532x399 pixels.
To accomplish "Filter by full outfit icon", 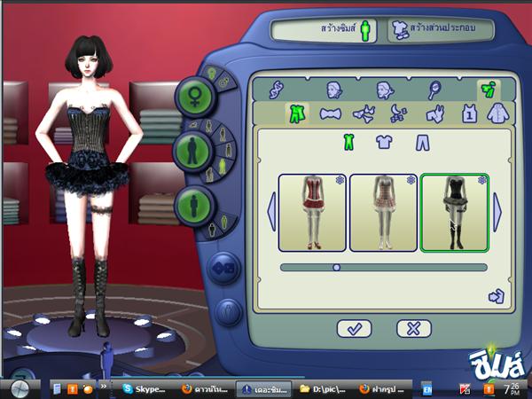I will point(348,142).
